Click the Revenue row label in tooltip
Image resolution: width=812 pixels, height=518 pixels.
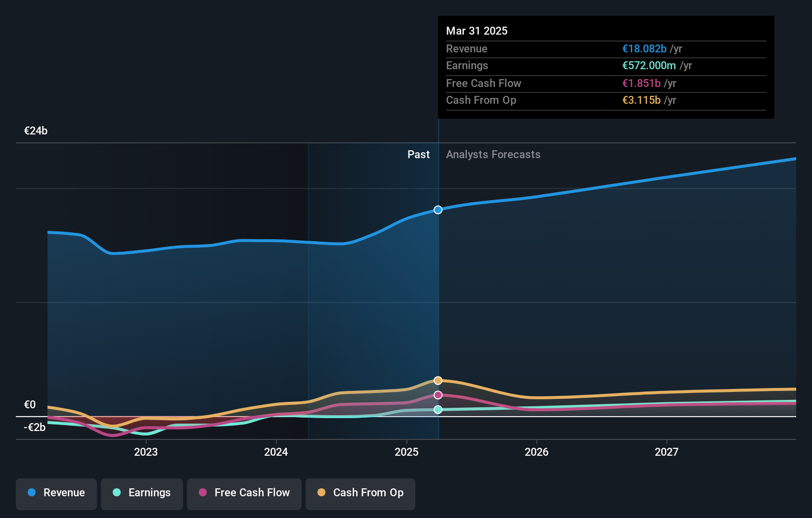467,49
